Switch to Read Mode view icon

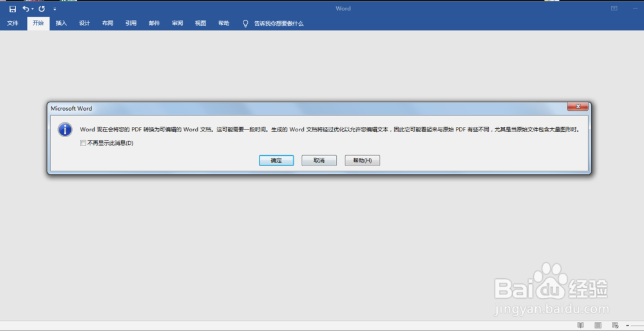tap(580, 325)
